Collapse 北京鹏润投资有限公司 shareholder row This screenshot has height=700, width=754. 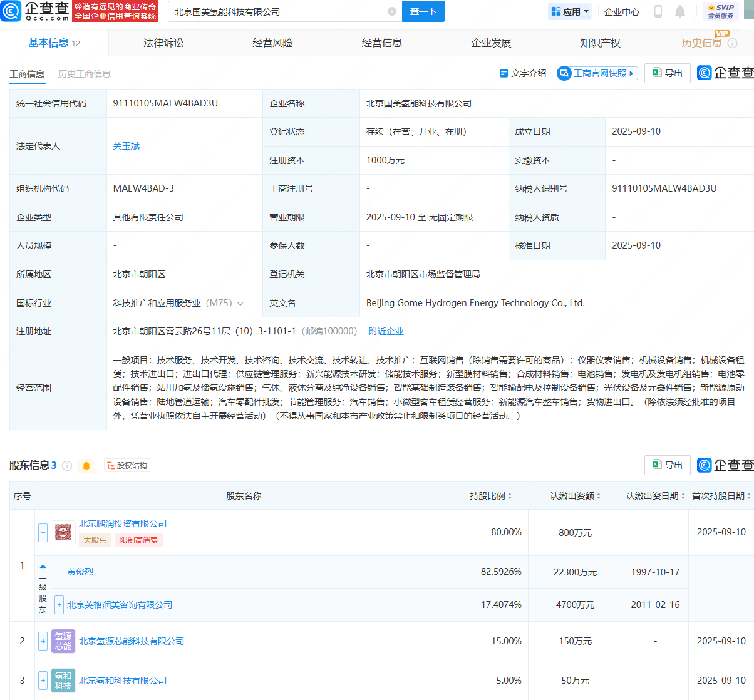(43, 532)
